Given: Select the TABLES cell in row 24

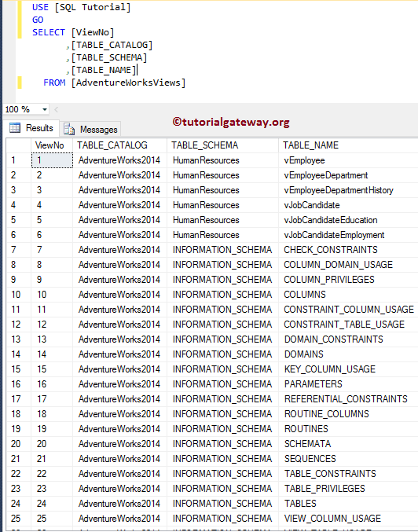Looking at the screenshot, I should [x=348, y=504].
